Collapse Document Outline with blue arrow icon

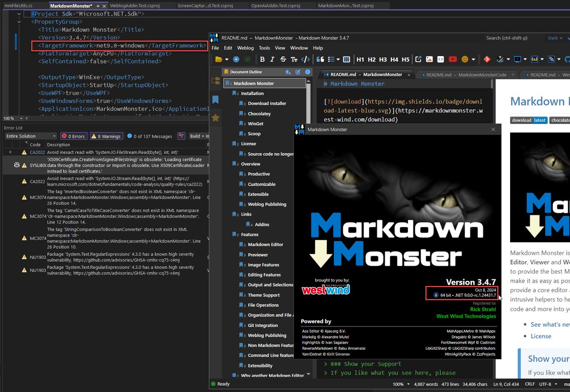pyautogui.click(x=308, y=72)
